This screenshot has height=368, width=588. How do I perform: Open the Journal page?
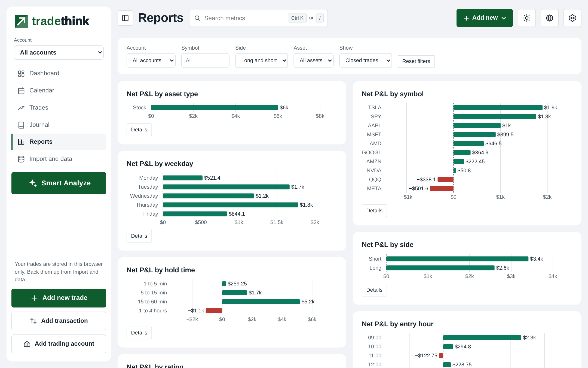tap(59, 125)
